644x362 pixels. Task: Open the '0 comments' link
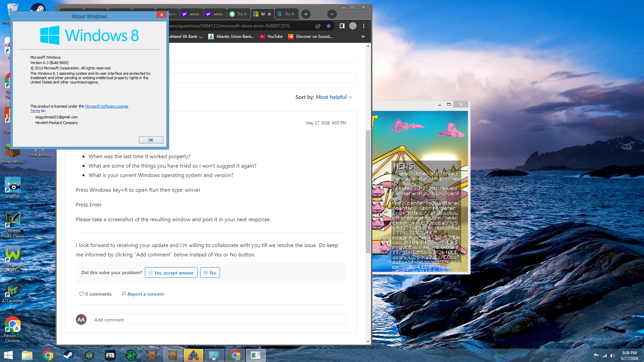point(95,294)
